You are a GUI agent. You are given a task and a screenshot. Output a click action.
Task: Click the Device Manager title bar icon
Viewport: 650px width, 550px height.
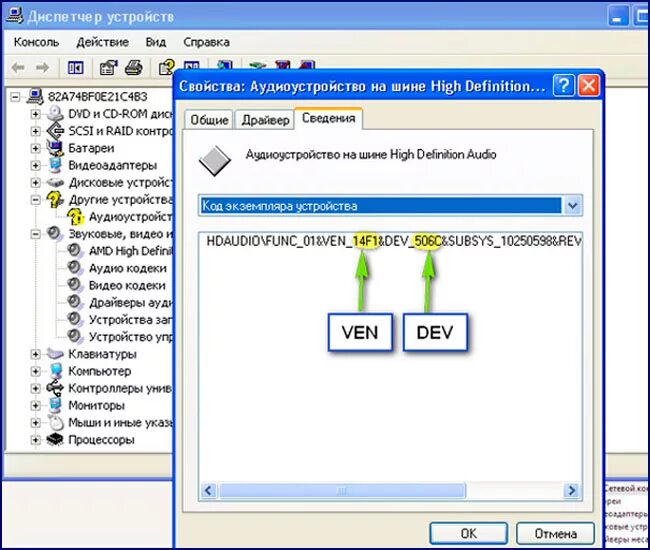coord(15,15)
